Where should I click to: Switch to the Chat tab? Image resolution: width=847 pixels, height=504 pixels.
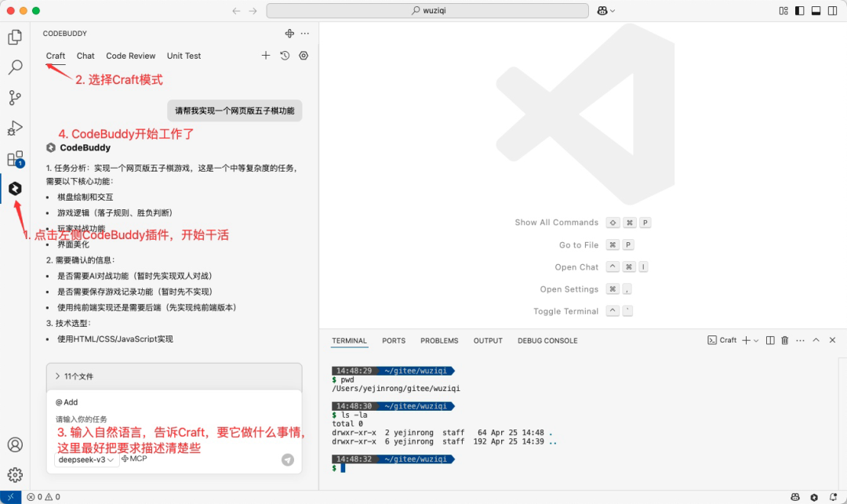[x=85, y=56]
